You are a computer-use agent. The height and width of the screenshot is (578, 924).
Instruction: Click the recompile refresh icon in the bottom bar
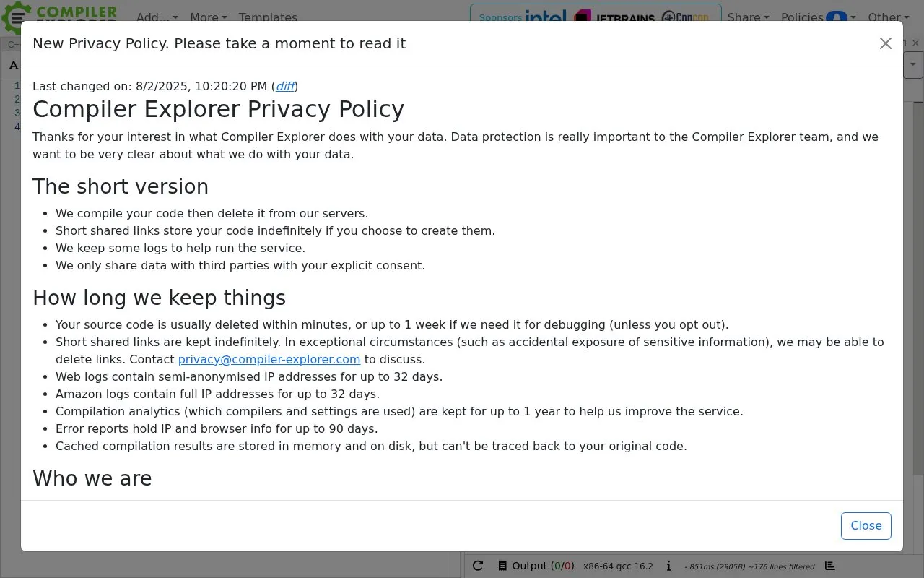click(x=478, y=566)
